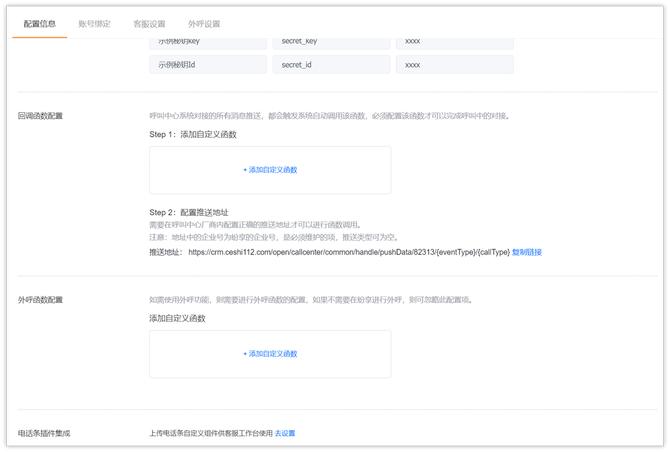
Task: Open the 去设置 link for 电话条插件
Action: coord(285,433)
